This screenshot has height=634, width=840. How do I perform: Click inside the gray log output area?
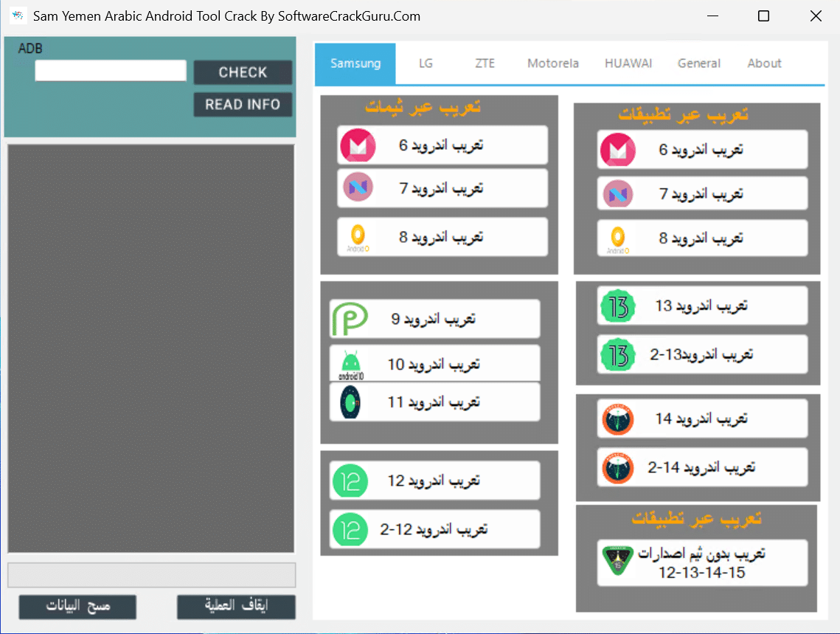(x=150, y=348)
